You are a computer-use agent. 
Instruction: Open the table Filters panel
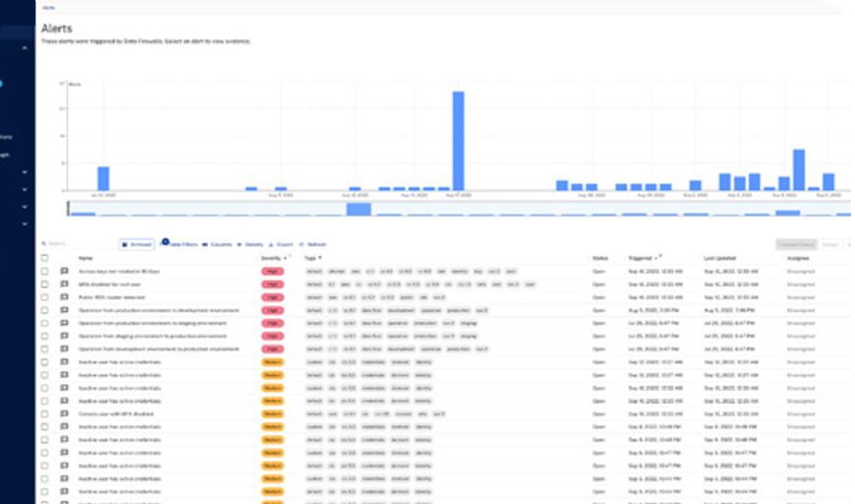point(181,244)
